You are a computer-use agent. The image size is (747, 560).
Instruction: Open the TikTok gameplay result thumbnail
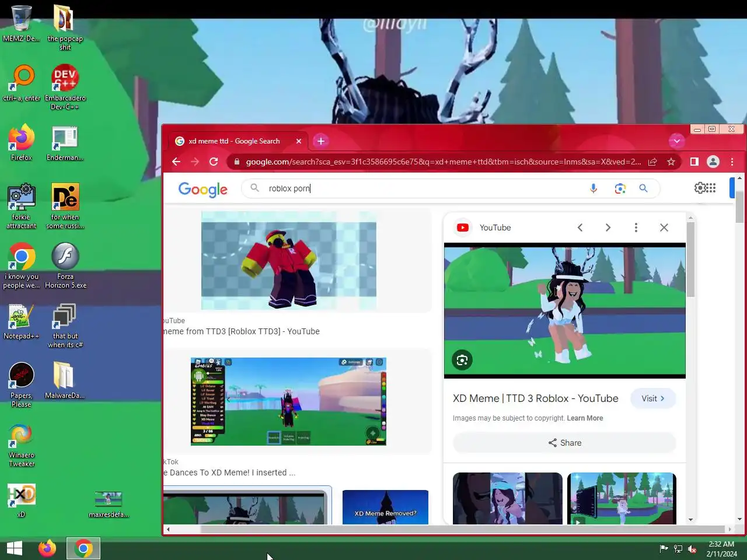[x=288, y=401]
